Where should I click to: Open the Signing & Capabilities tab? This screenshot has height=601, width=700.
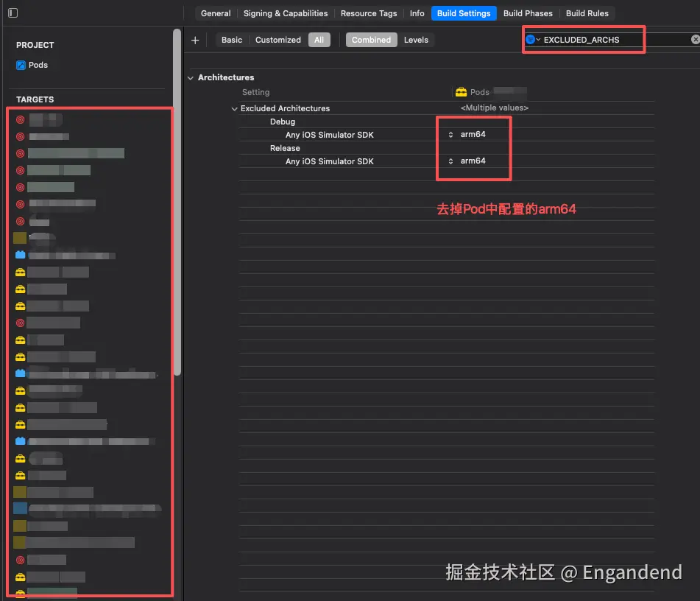[286, 13]
